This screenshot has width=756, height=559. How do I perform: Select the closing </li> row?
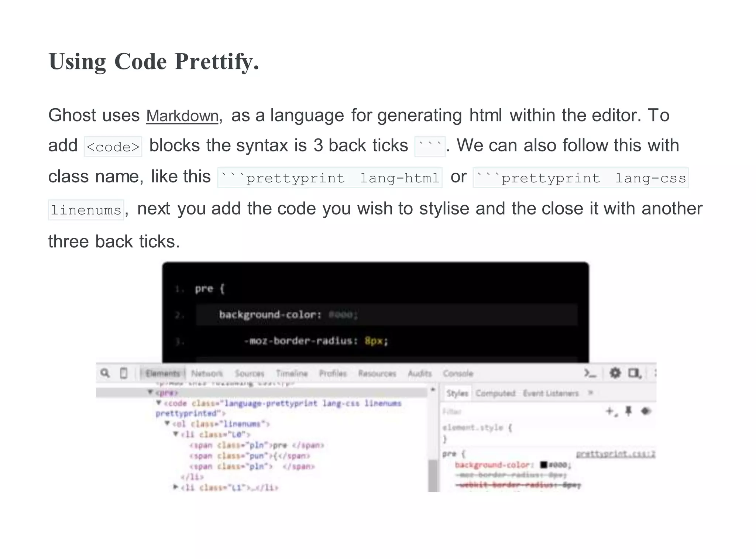coord(192,477)
